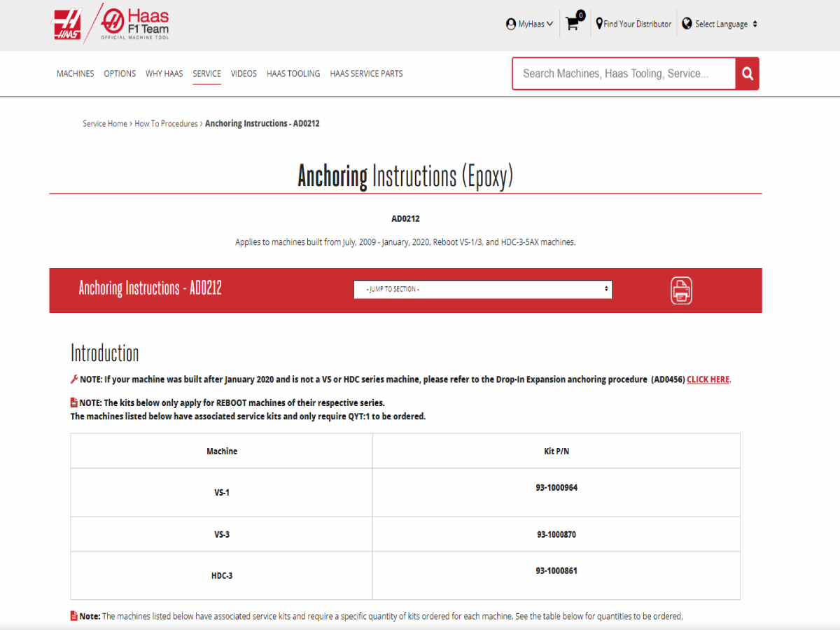Click the Haas F1 Team logo

[136, 24]
